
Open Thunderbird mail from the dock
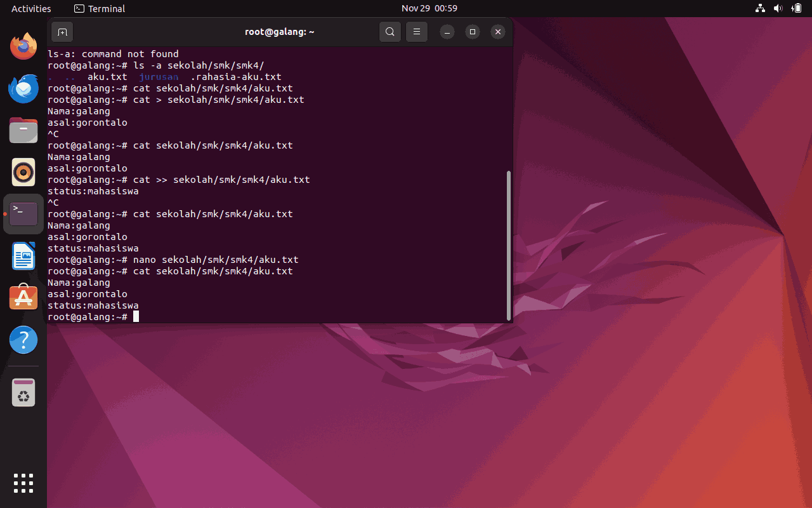tap(23, 88)
